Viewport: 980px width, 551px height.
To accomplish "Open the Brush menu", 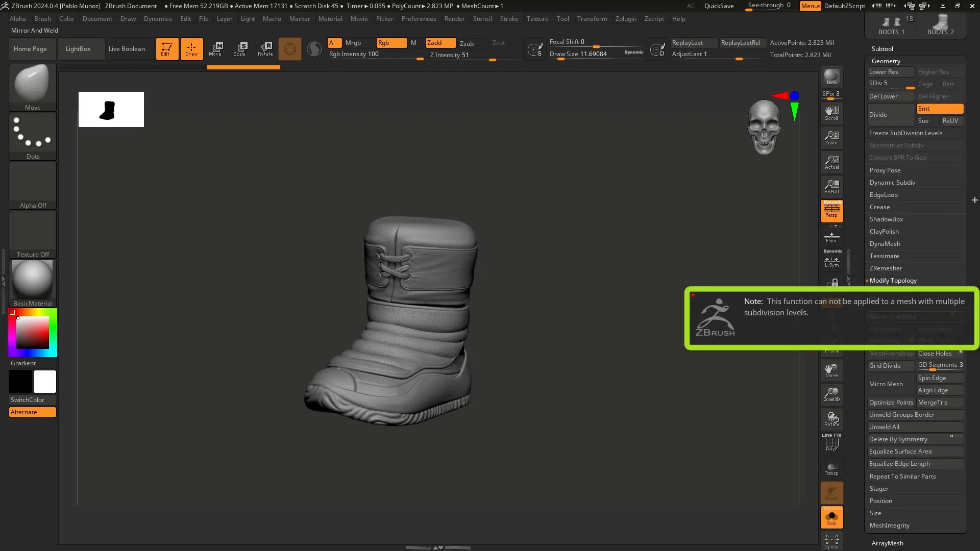I will (x=42, y=19).
